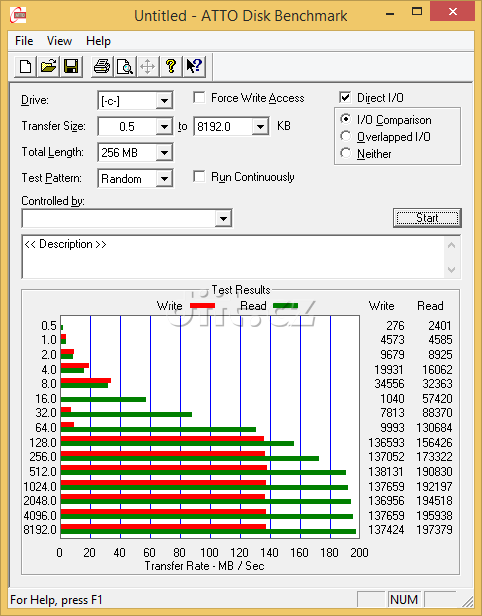Open the Transfer Size minimum 0.5 dropdown

point(164,126)
